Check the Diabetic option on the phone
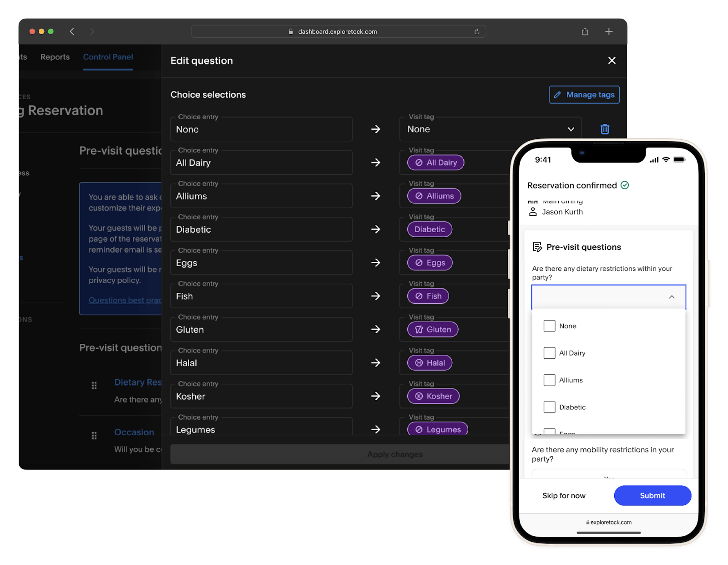 (x=549, y=407)
